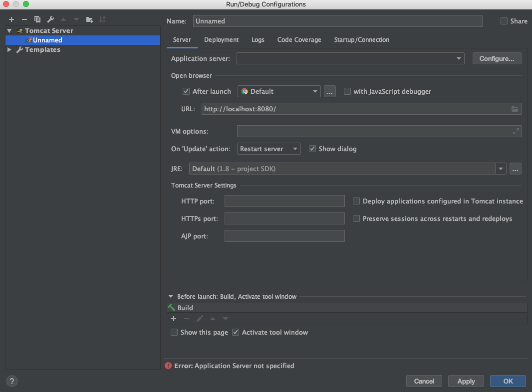
Task: Open JRE browse ellipsis button
Action: pos(515,169)
